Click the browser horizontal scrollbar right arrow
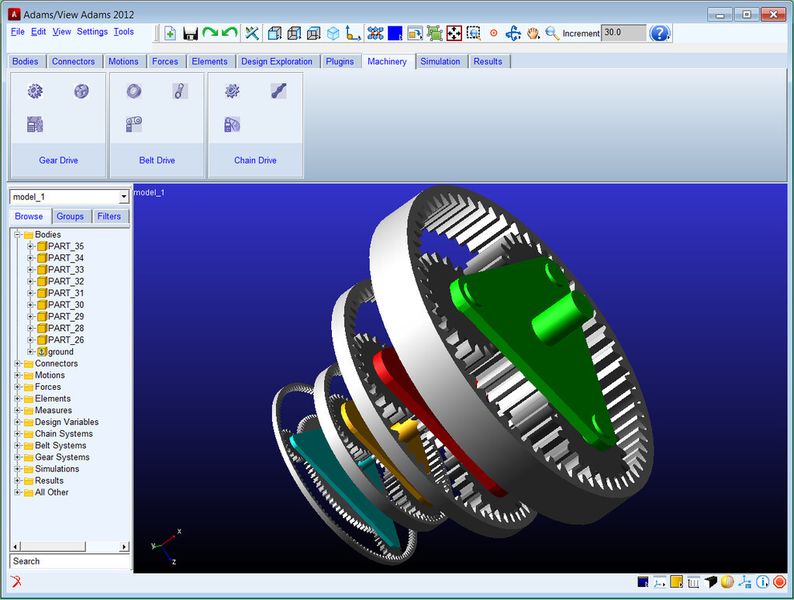The height and width of the screenshot is (600, 794). [124, 546]
